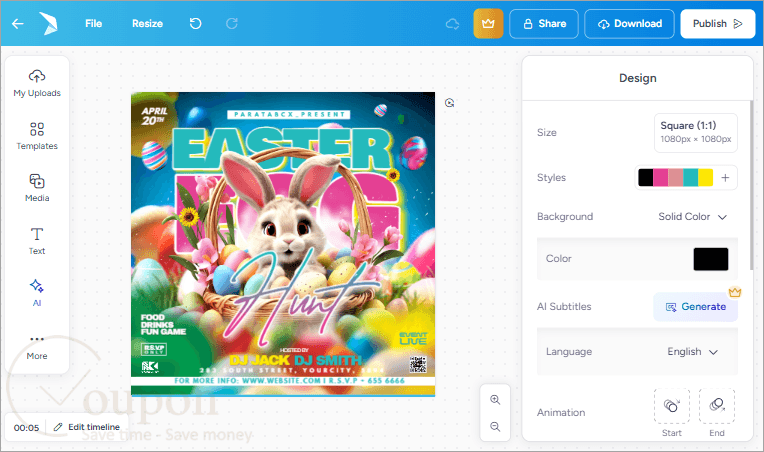Open the More options menu
The width and height of the screenshot is (764, 452).
pos(37,347)
